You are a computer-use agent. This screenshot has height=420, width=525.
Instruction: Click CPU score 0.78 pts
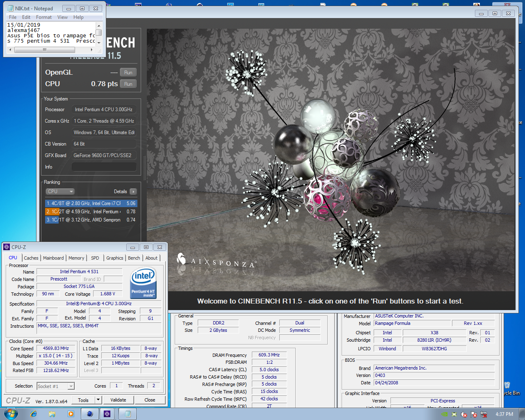tap(104, 84)
